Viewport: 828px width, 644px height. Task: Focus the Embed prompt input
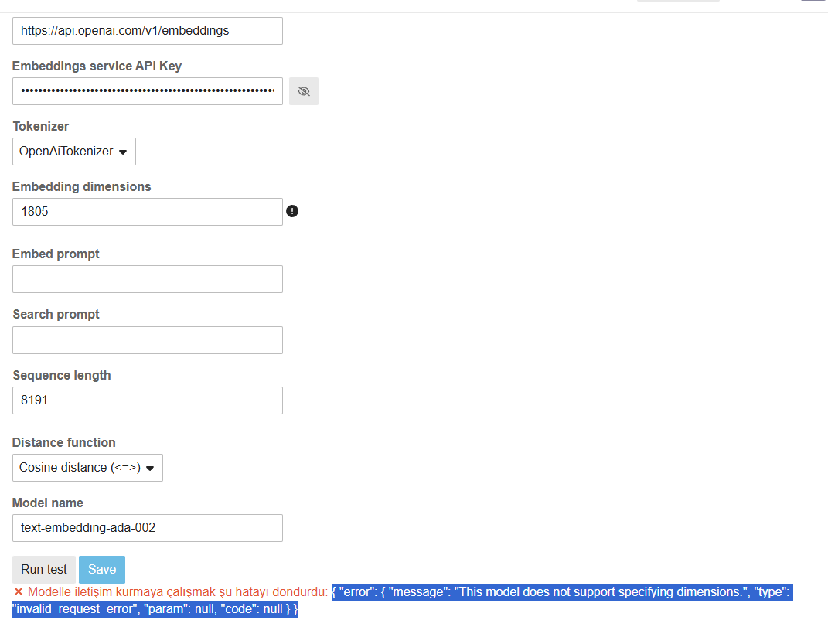tap(148, 279)
